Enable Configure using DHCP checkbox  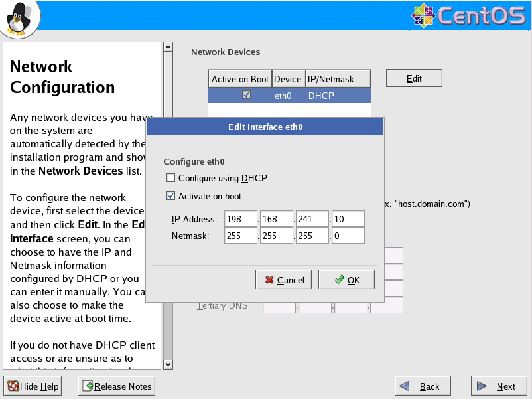[171, 178]
